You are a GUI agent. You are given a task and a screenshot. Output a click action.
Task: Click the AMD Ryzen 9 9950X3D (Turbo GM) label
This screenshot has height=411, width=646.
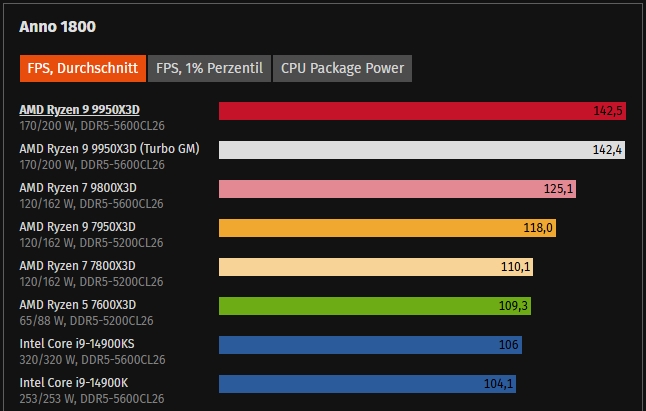pos(110,149)
